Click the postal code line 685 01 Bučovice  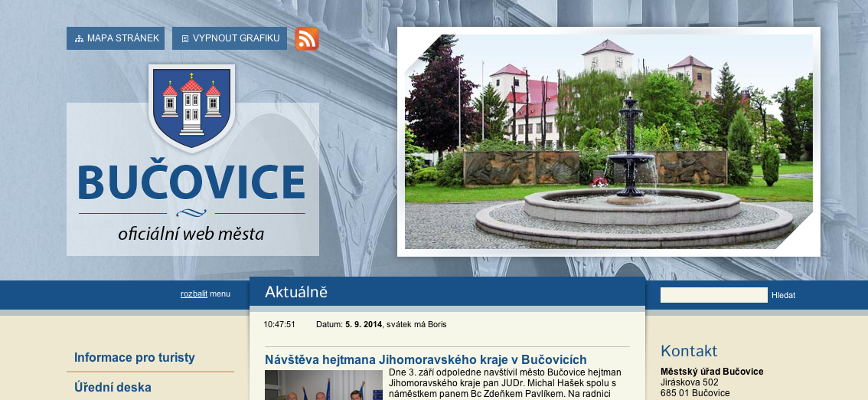point(695,393)
